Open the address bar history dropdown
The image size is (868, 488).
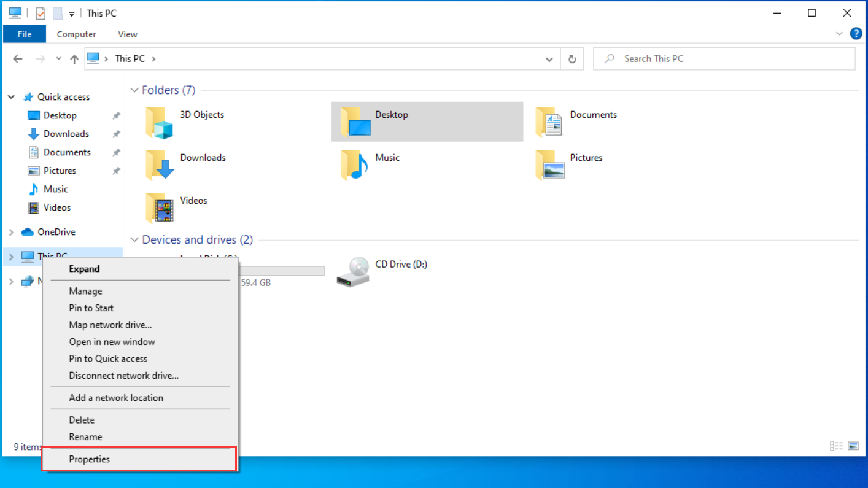coord(549,59)
